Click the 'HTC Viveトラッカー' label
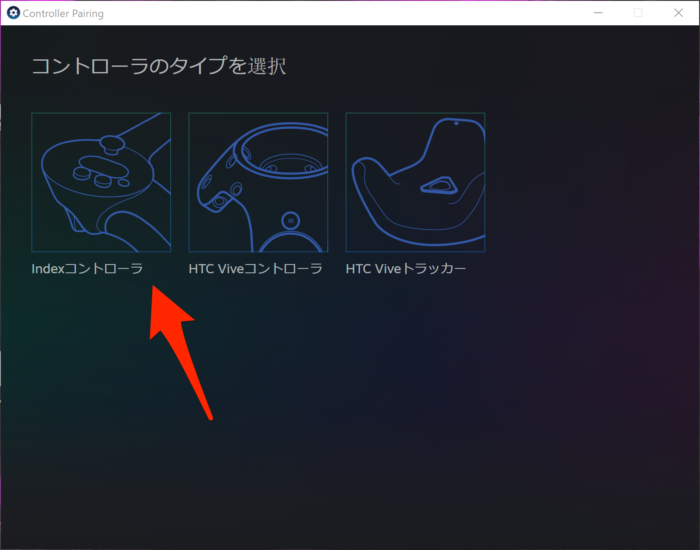 406,269
